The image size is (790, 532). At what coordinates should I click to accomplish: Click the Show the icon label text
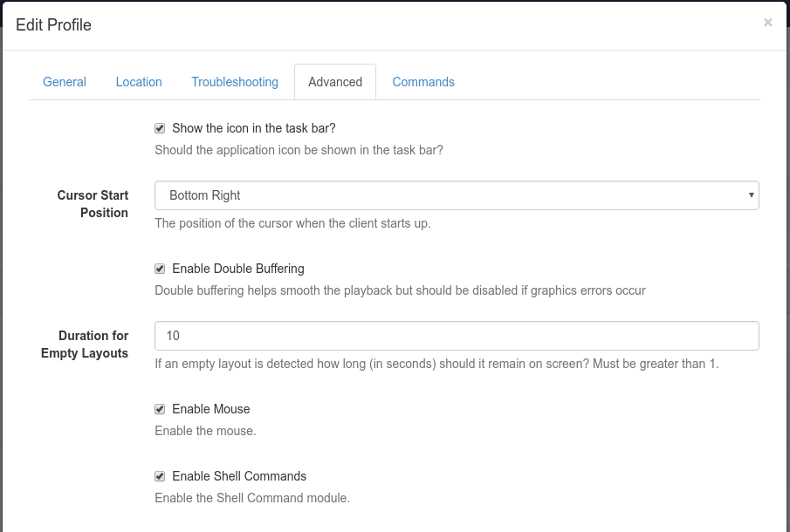point(254,128)
